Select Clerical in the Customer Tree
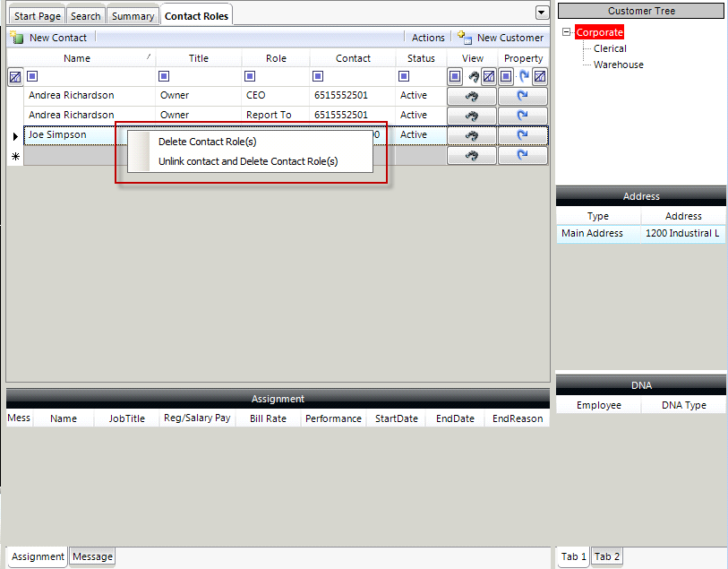Viewport: 728px width, 569px height. click(x=610, y=48)
